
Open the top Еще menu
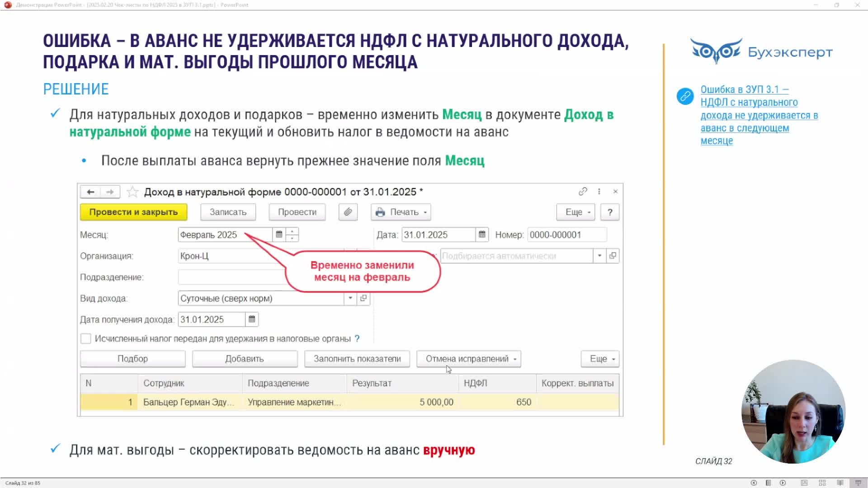[575, 212]
